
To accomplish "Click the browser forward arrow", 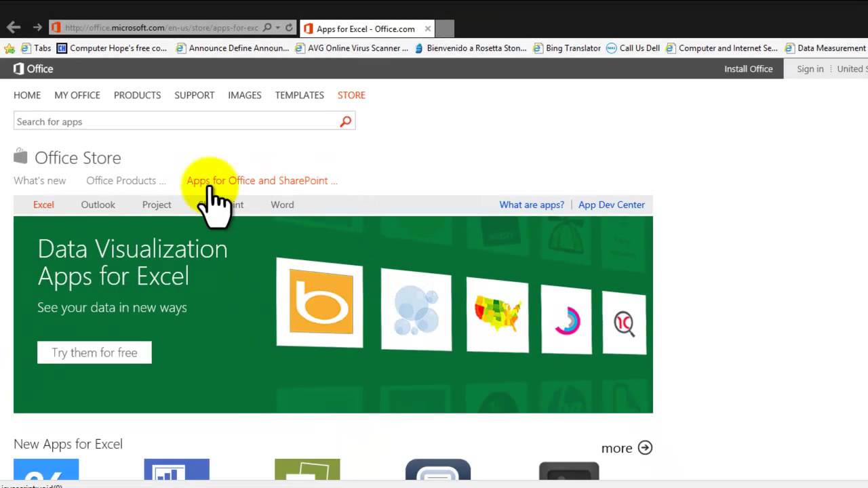I will coord(37,28).
